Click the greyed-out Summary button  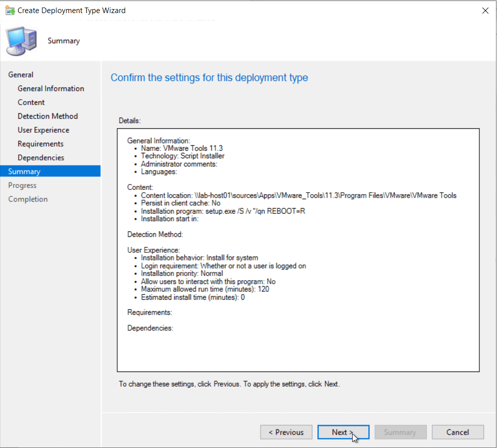[x=400, y=432]
